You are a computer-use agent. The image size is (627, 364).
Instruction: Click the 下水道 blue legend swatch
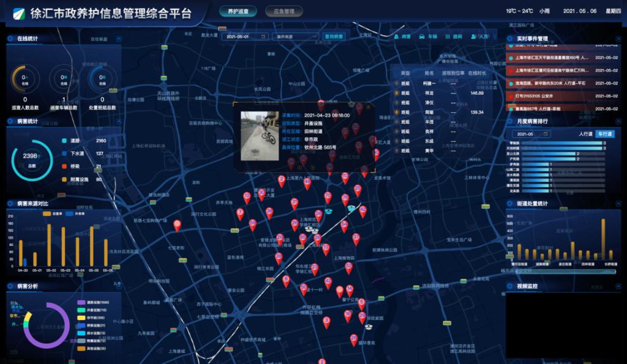point(65,154)
